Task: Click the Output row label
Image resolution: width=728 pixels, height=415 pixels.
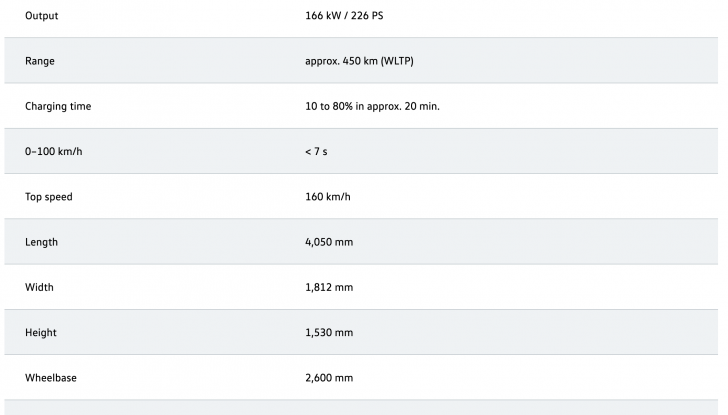Action: (41, 17)
